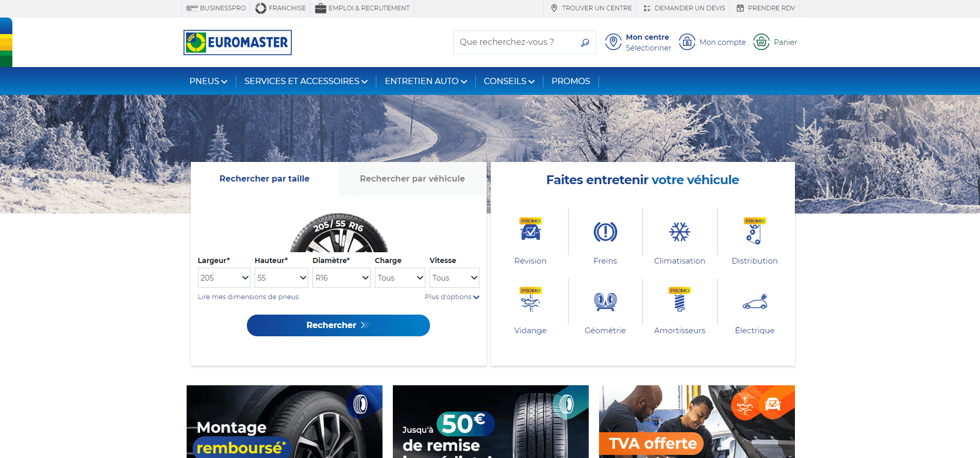Expand the PNEUS menu
The image size is (980, 458).
coord(208,81)
